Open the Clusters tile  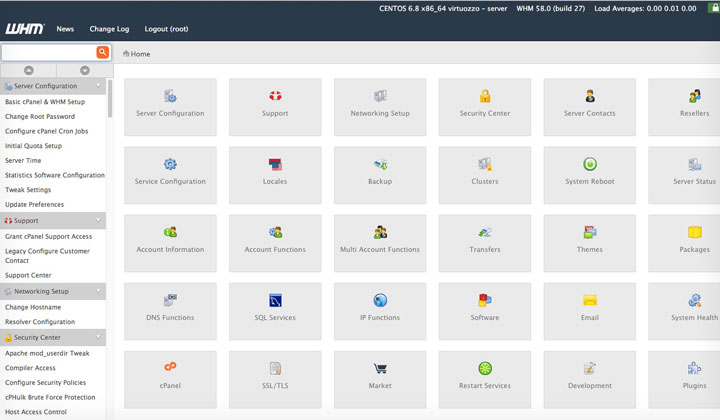coord(485,175)
